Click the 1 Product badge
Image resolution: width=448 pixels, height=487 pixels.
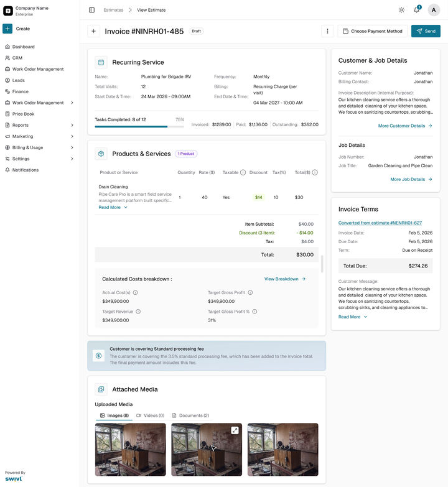pyautogui.click(x=186, y=154)
